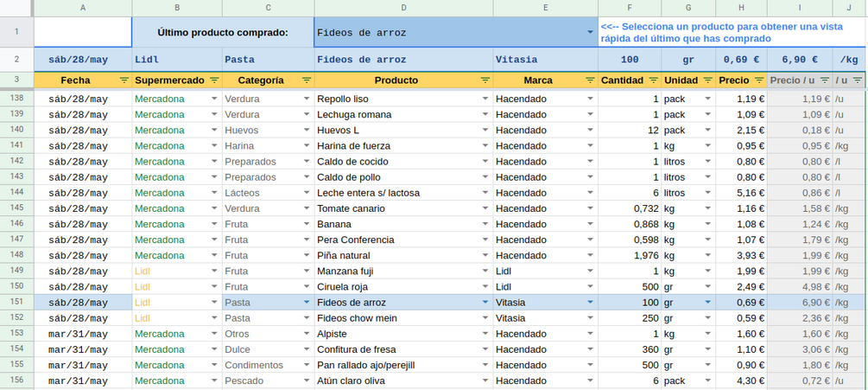This screenshot has width=868, height=390.
Task: Click price cell 3,93 €
Action: coord(741,255)
